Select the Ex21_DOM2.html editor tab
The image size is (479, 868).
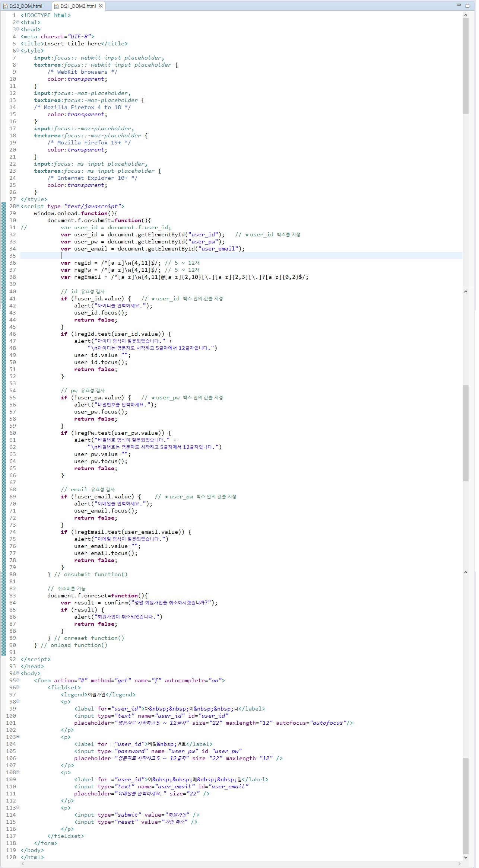point(78,6)
